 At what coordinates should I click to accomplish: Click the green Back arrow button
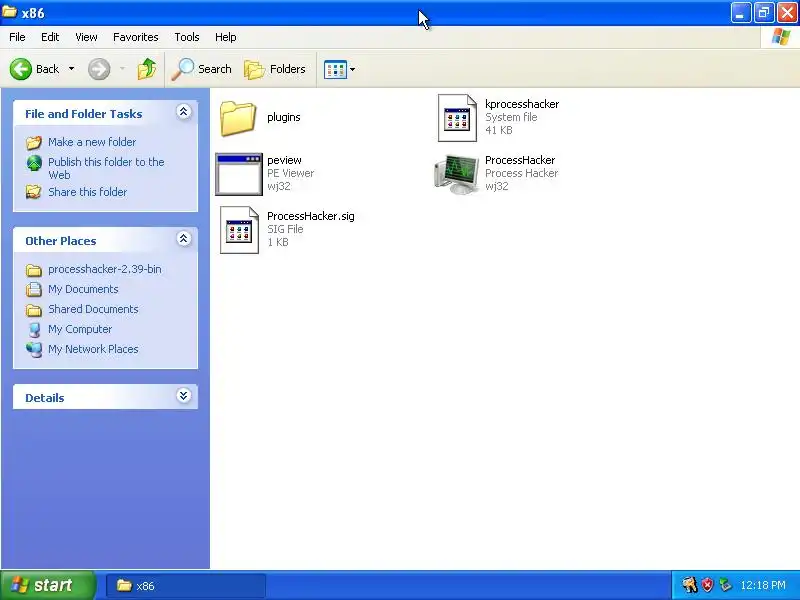21,69
